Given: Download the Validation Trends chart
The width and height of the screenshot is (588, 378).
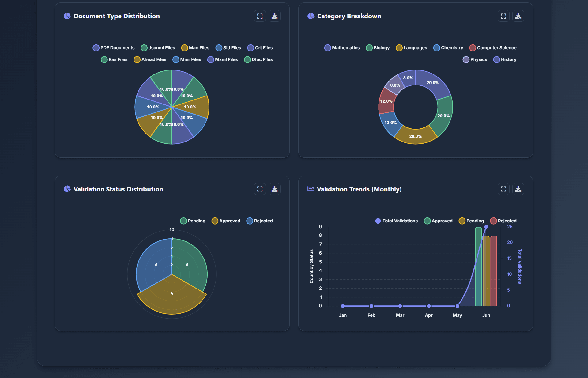Looking at the screenshot, I should [x=518, y=189].
